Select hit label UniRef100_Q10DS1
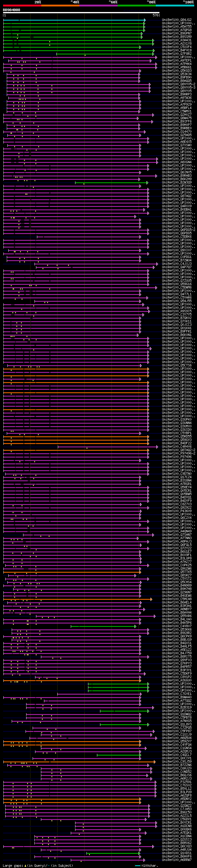This screenshot has height=868, width=197. [177, 853]
